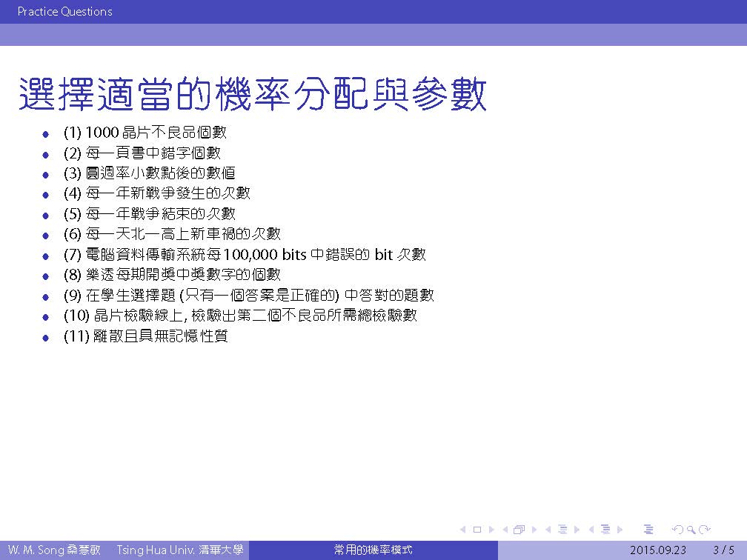Click the previous slide arrow in navigation bar
Screen dimensions: 747x560
[463, 530]
